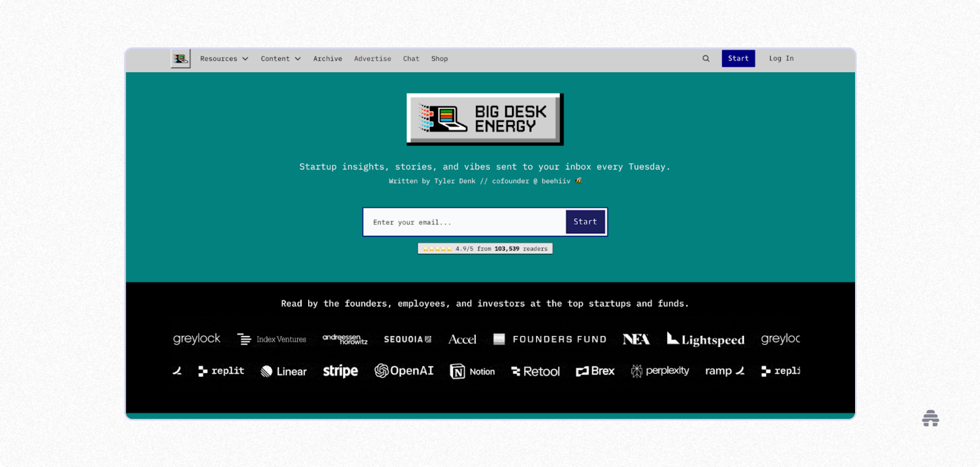Click the stripe logo
980x467 pixels.
pyautogui.click(x=341, y=371)
